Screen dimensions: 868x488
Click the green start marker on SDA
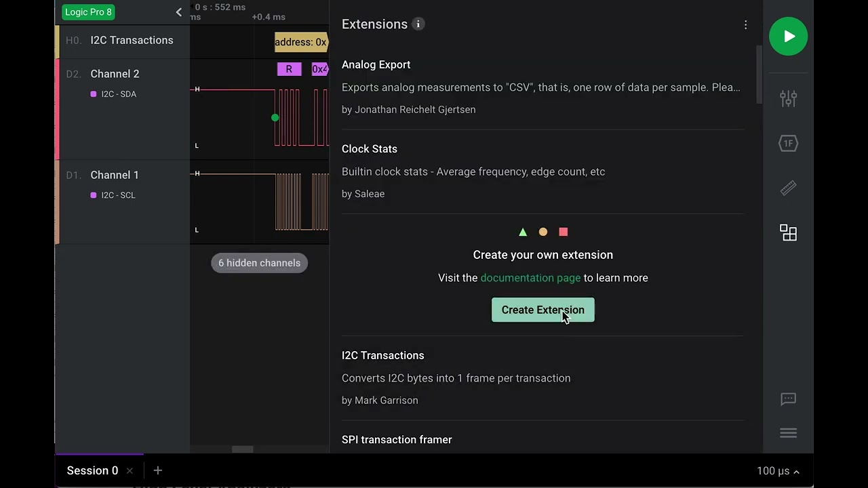pyautogui.click(x=275, y=118)
